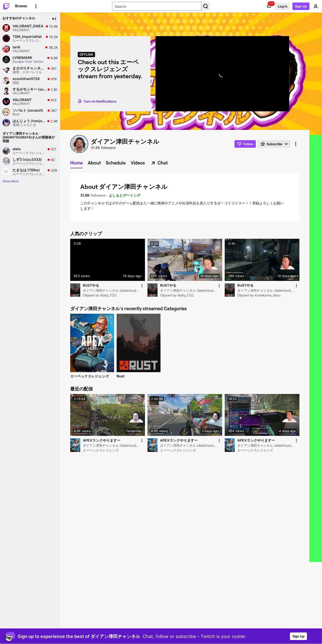
Task: Click Show More in sidebar
Action: 11,181
